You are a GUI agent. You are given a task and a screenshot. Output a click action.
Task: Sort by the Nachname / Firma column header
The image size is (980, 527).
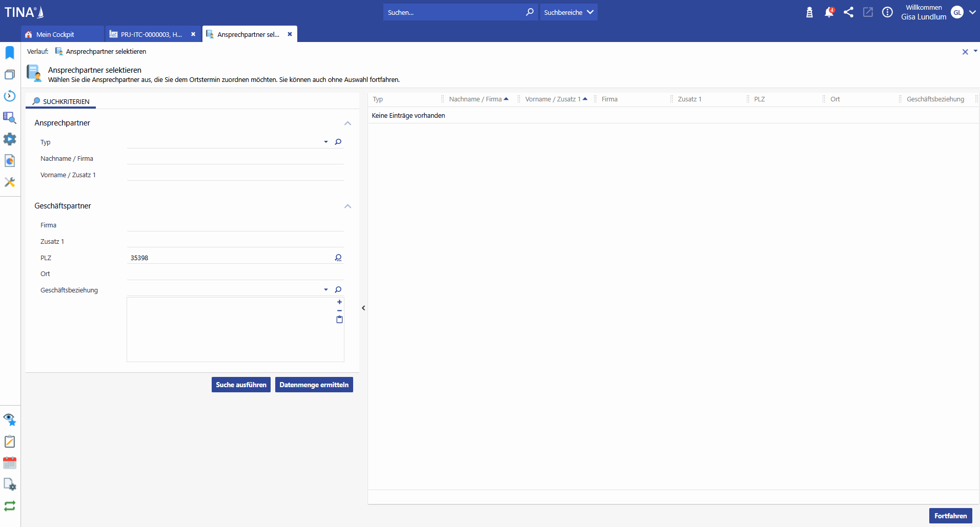[x=475, y=99]
